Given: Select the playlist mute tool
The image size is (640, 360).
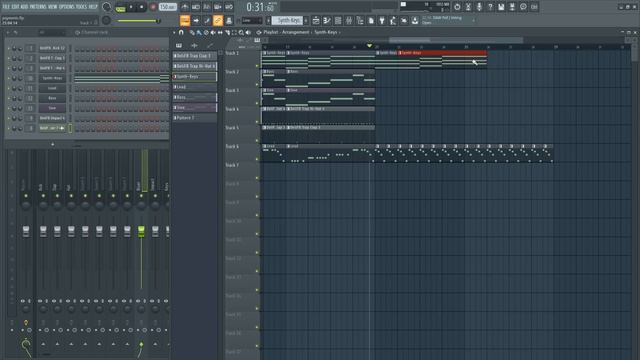Looking at the screenshot, I should [213, 32].
